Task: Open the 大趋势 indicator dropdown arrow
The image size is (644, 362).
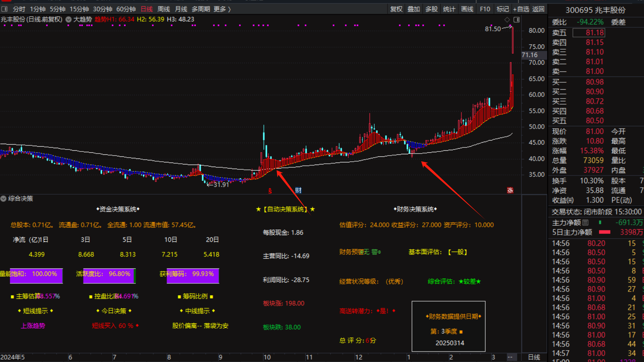Action: pyautogui.click(x=68, y=19)
